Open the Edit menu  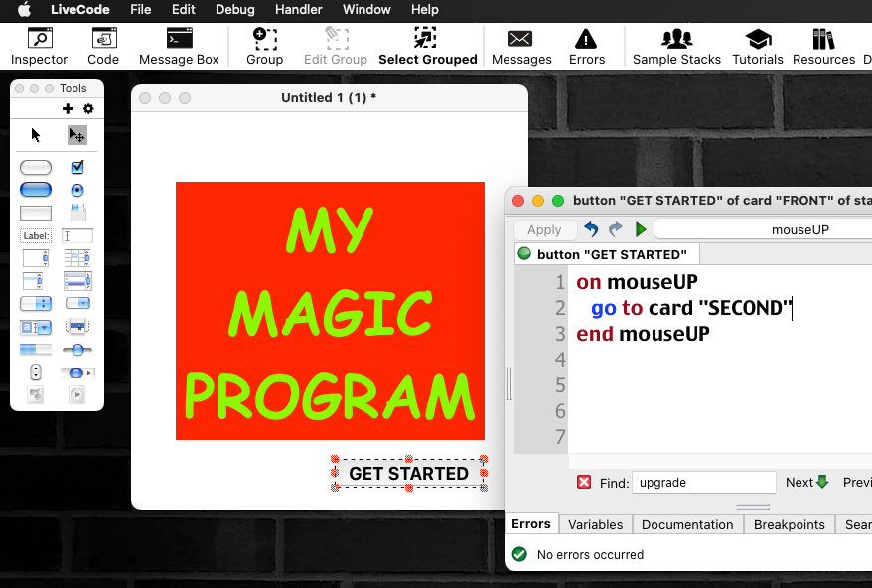click(x=183, y=10)
